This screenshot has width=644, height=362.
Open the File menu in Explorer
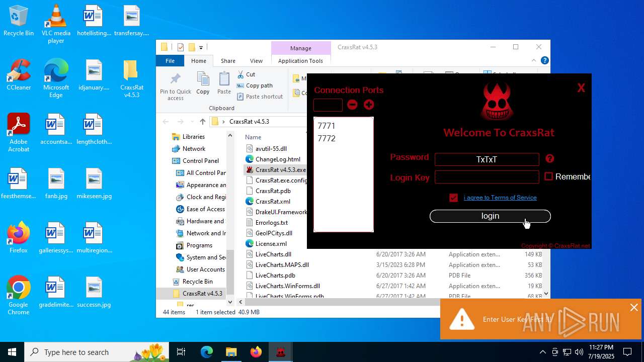pyautogui.click(x=170, y=61)
